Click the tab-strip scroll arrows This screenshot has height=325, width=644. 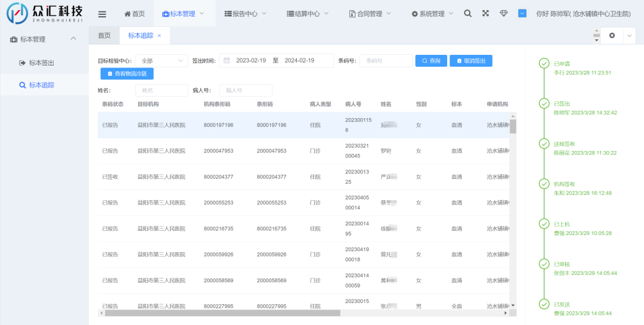click(596, 36)
